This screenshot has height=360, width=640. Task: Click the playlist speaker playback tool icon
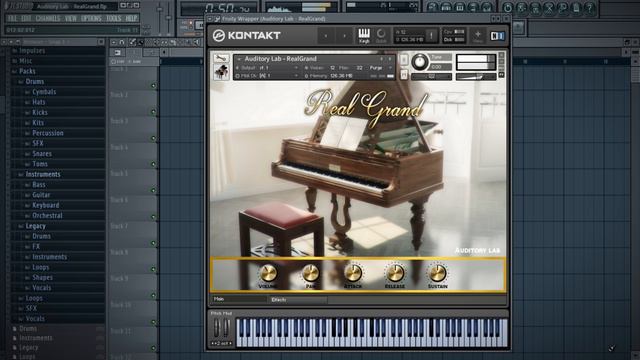(x=197, y=42)
